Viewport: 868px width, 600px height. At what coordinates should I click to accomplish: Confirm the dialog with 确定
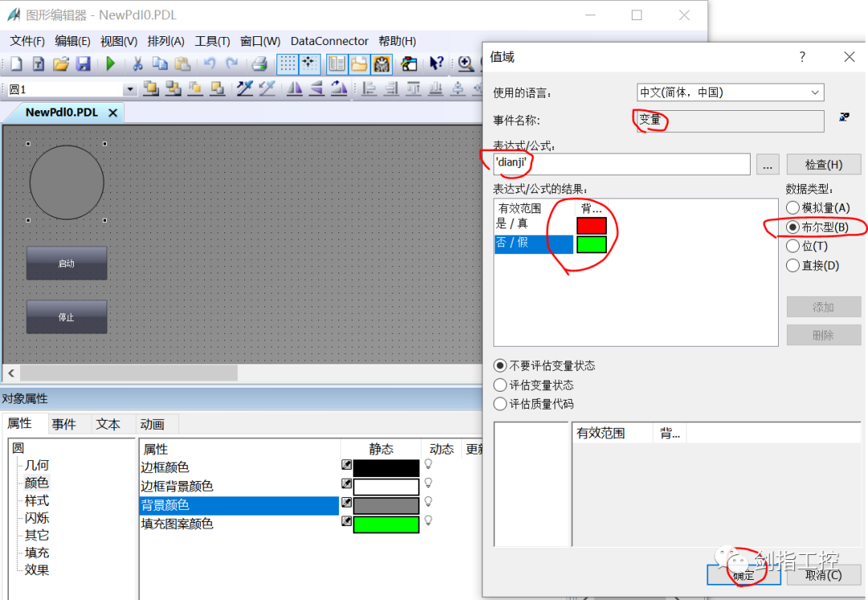[x=743, y=575]
